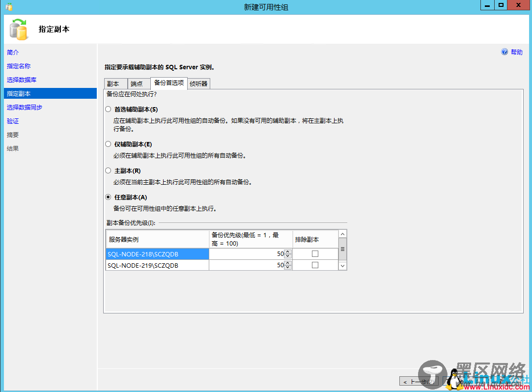Click the 服务器实例 column header
The image size is (532, 392).
point(157,239)
